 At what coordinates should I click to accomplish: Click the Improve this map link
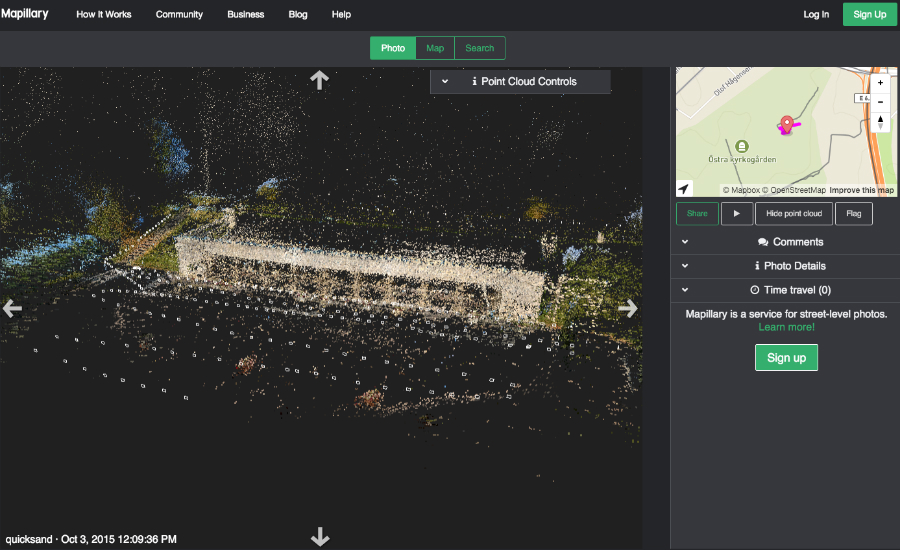pyautogui.click(x=861, y=190)
